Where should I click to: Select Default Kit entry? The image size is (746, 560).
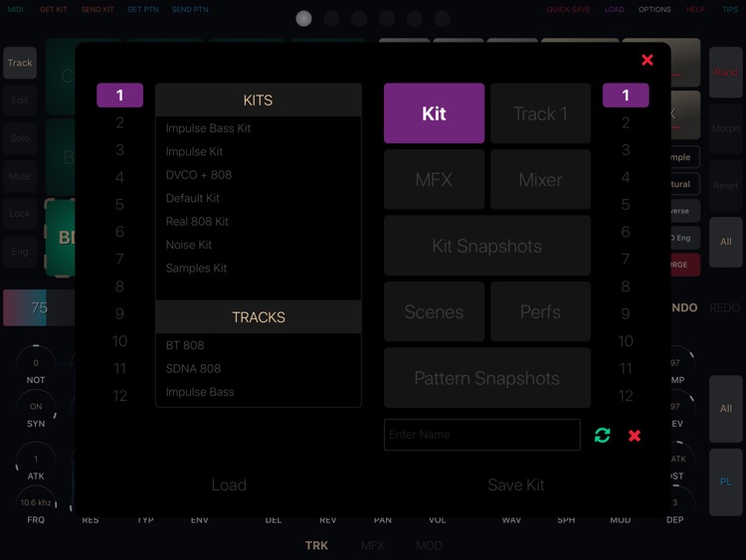(x=259, y=198)
